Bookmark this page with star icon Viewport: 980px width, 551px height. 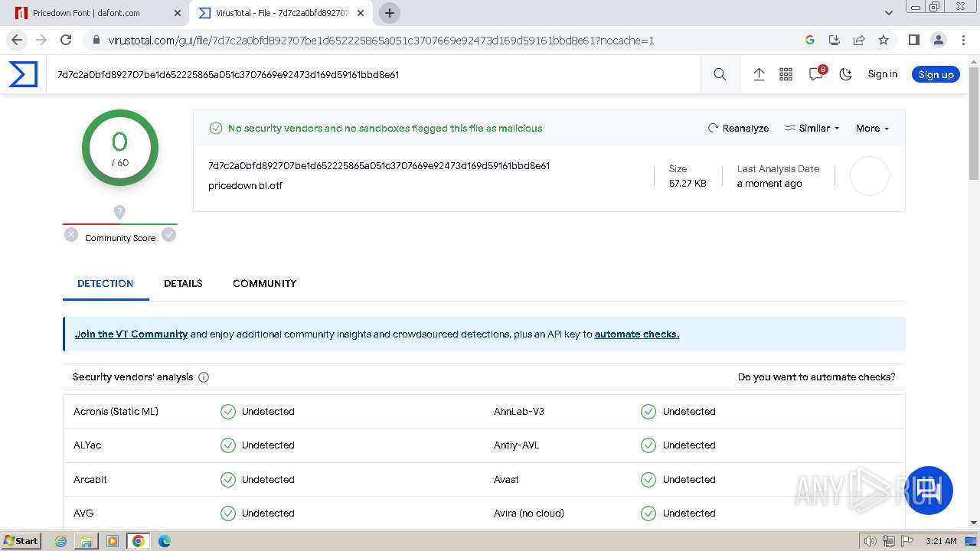click(x=884, y=40)
